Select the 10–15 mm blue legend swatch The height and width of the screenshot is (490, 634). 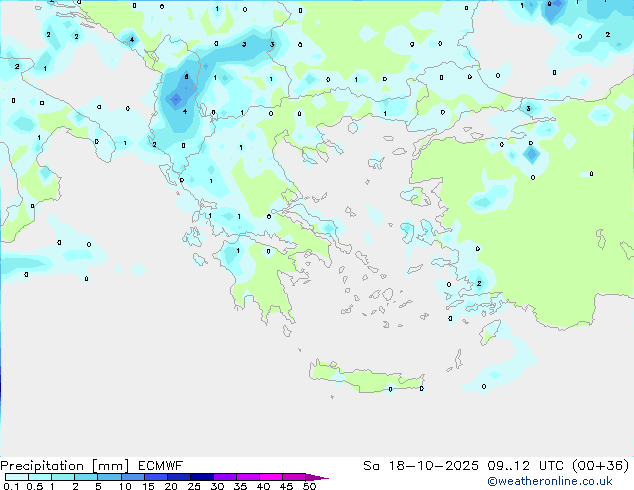click(132, 477)
